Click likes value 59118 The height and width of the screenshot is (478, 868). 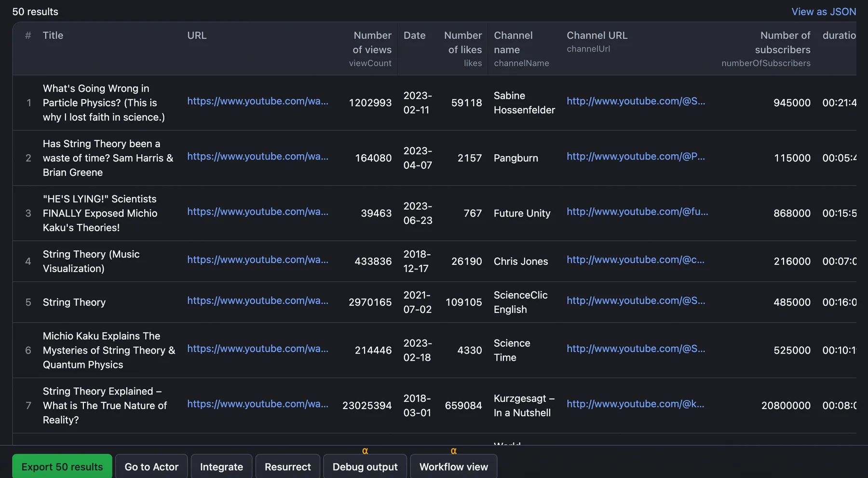point(467,103)
